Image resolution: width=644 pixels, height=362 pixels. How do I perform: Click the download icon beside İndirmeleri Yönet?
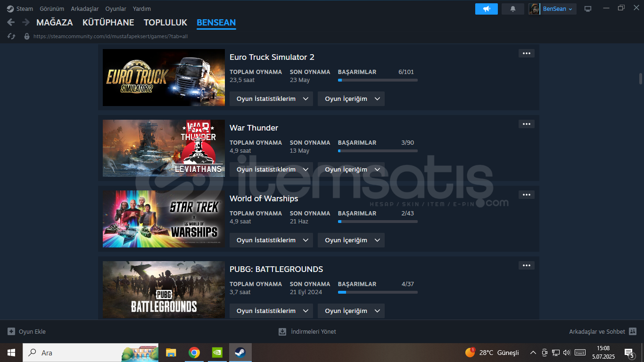[282, 331]
